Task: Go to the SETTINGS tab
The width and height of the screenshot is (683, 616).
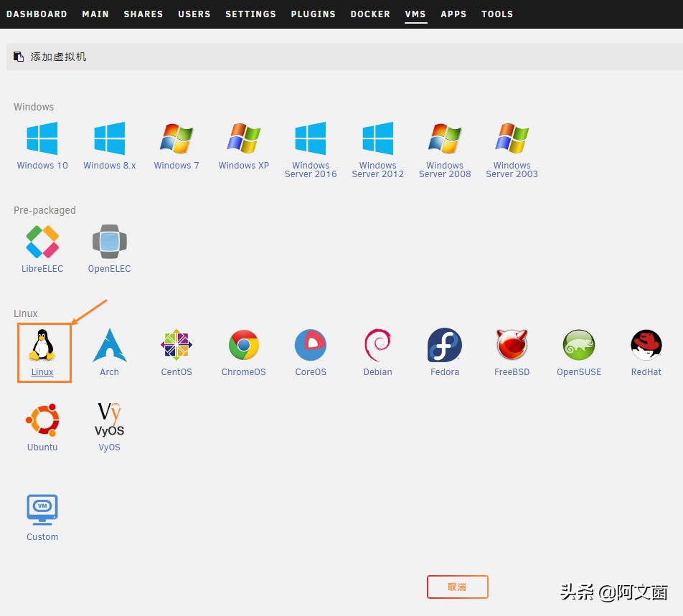Action: pyautogui.click(x=250, y=14)
